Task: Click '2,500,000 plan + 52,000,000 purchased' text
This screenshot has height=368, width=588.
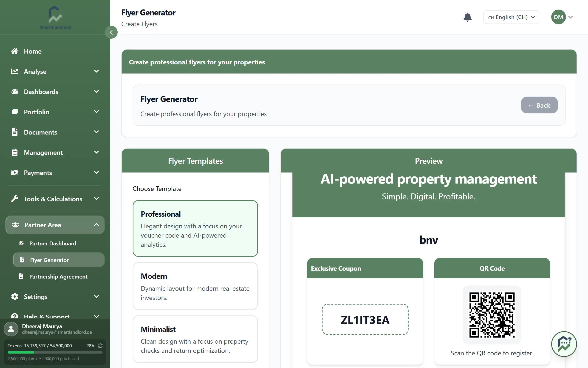Action: (x=43, y=359)
